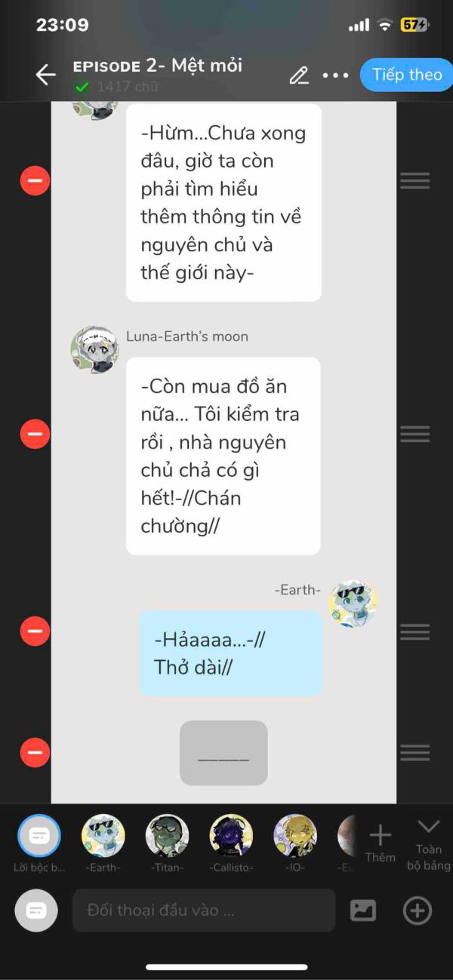This screenshot has height=980, width=453.
Task: Open the three-dots more options menu
Action: tap(335, 75)
